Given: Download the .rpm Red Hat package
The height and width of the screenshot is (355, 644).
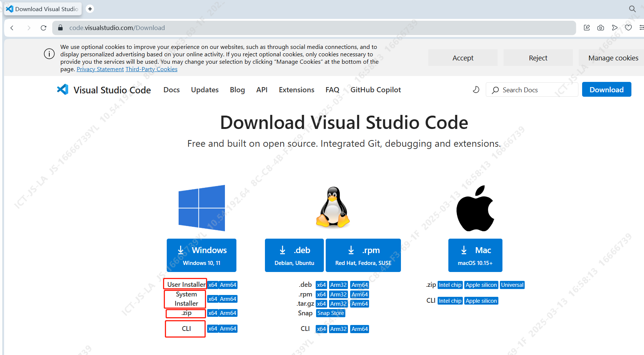Looking at the screenshot, I should (x=363, y=255).
